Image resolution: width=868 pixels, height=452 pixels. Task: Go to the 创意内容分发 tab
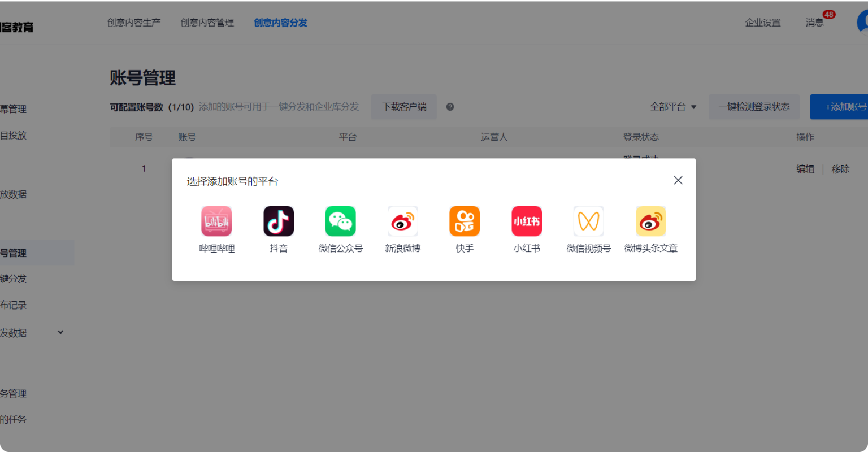point(280,23)
